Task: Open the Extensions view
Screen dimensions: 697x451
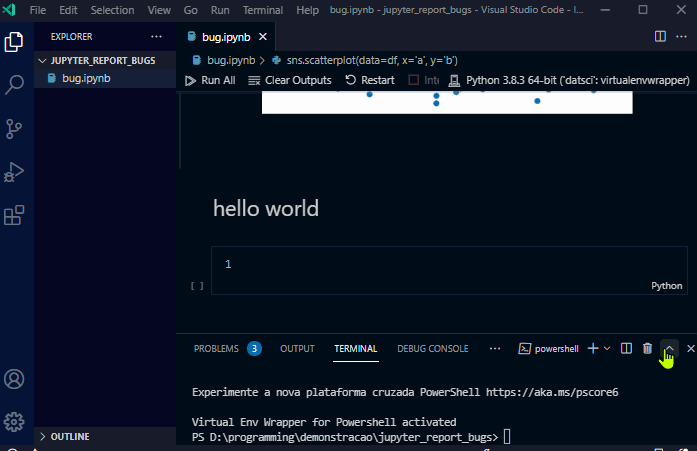Action: pyautogui.click(x=14, y=215)
